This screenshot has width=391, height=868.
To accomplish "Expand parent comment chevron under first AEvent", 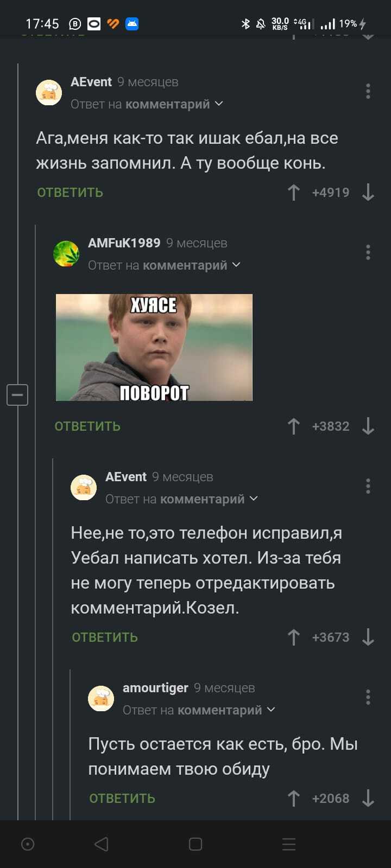I will tap(219, 103).
